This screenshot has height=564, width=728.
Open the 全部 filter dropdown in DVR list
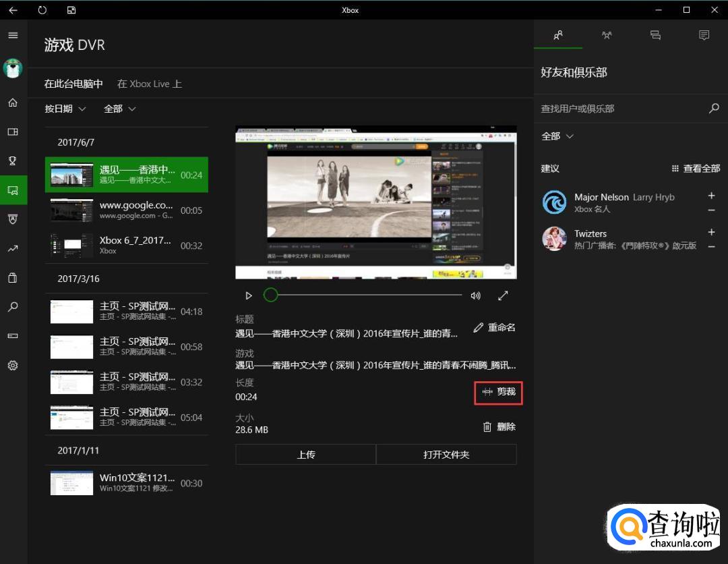pyautogui.click(x=119, y=109)
